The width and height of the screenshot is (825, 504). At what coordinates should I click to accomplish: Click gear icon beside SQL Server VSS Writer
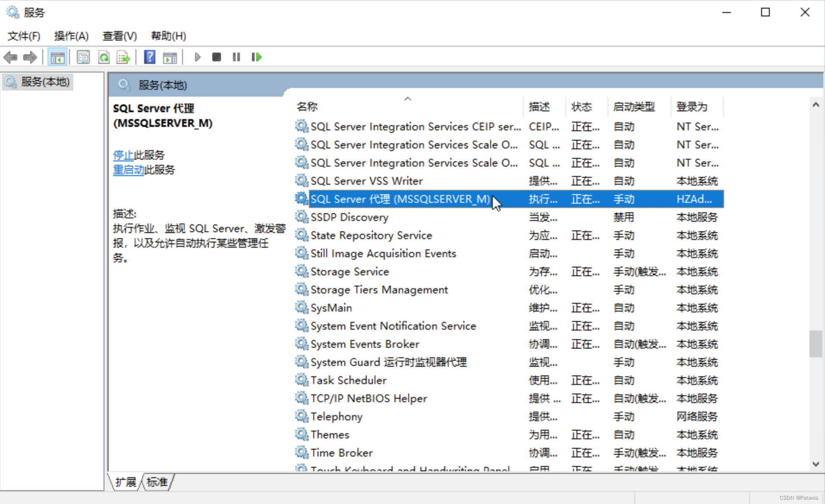302,180
